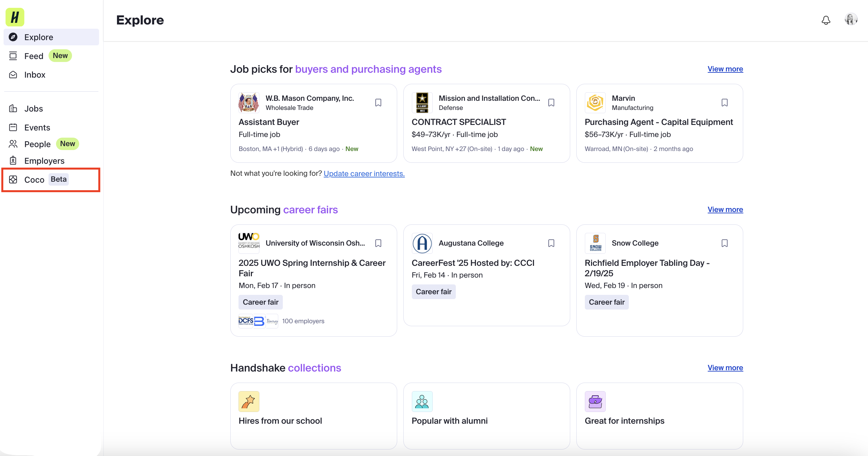Click W.B. Mason company logo

[x=249, y=102]
